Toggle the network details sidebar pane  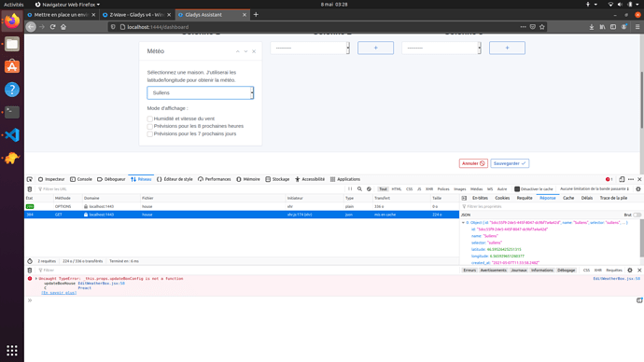[464, 198]
